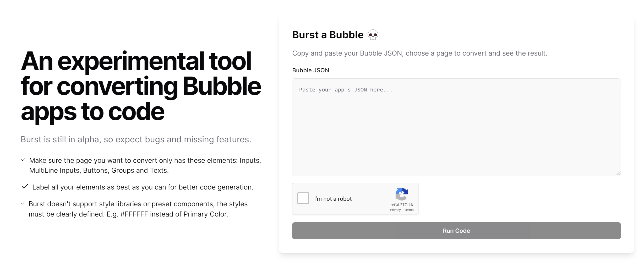Screen dimensions: 644x265
Task: Click the An experimental tool headline
Action: [x=141, y=86]
